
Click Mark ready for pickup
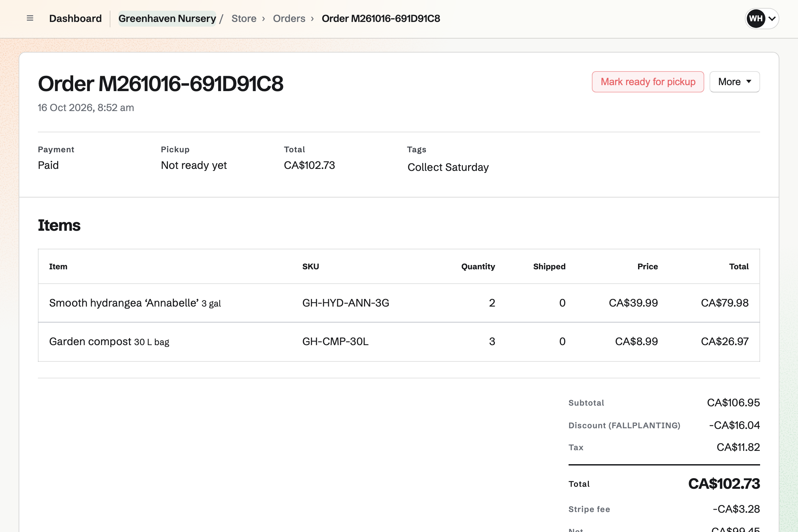click(648, 82)
